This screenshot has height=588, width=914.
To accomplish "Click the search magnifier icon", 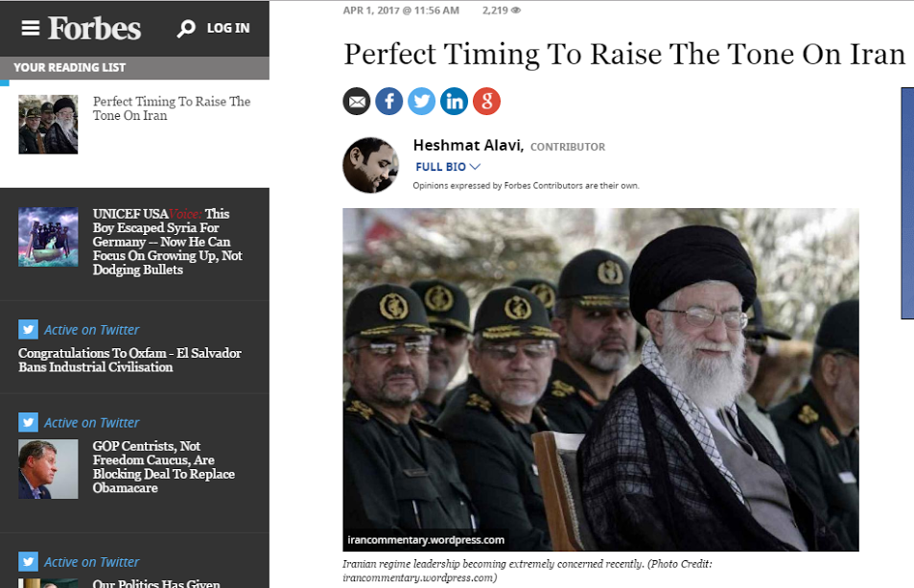I will [x=186, y=29].
